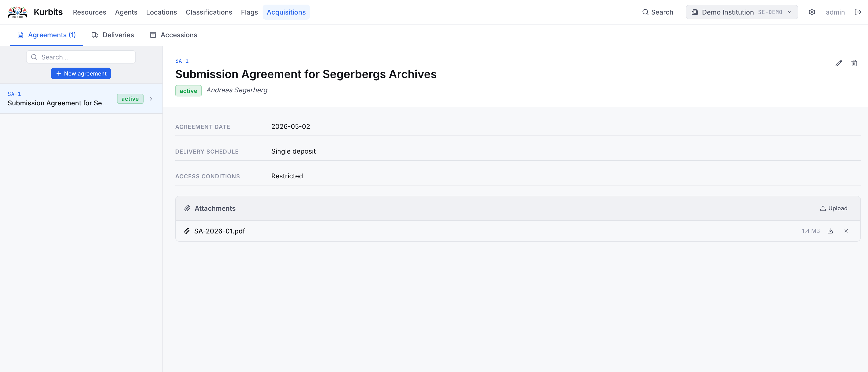Open the Demo Institution dropdown

[742, 12]
